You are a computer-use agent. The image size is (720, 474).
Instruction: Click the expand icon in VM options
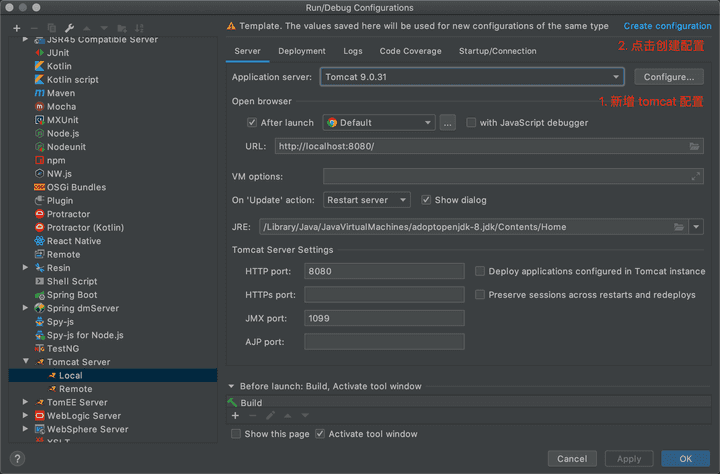[696, 176]
